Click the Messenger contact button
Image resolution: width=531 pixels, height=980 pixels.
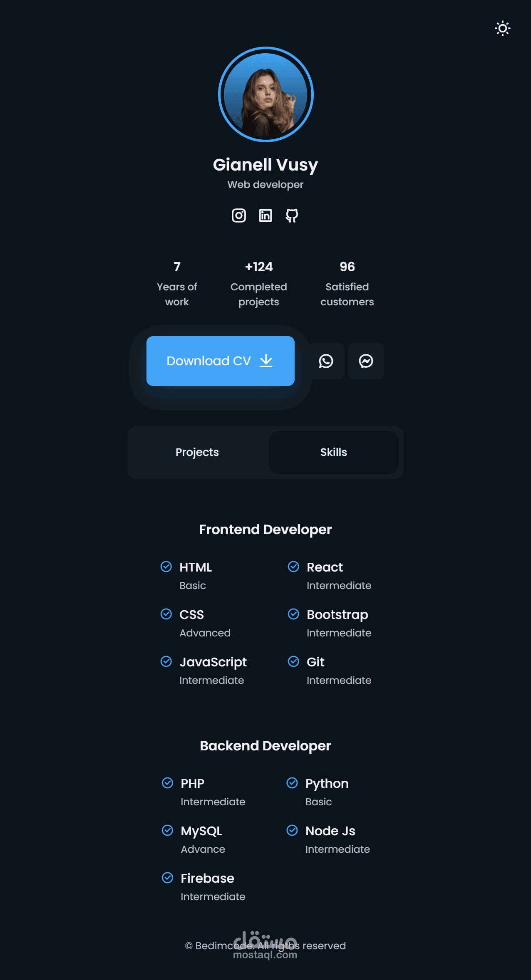click(x=366, y=361)
